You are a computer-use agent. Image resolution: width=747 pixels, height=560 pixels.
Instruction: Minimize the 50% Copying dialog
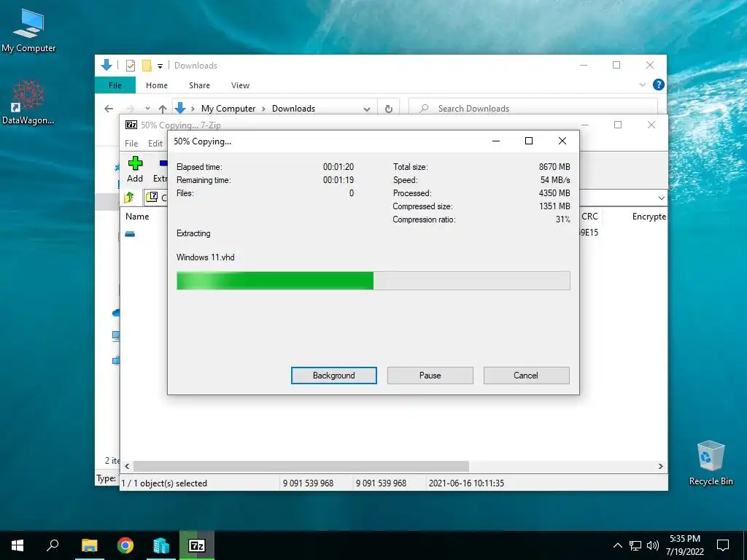pos(496,141)
